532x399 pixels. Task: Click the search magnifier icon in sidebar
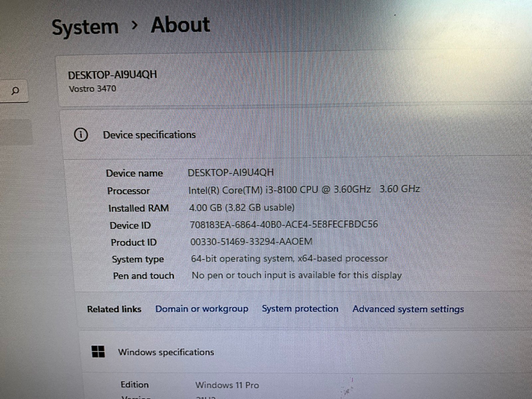pyautogui.click(x=15, y=90)
